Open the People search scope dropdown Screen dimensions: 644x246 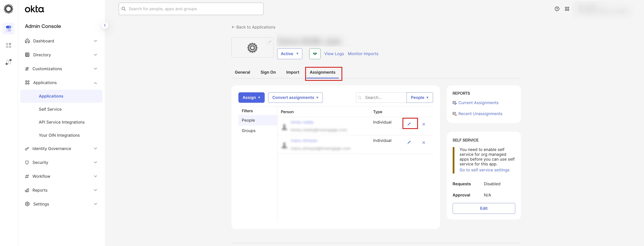point(419,97)
